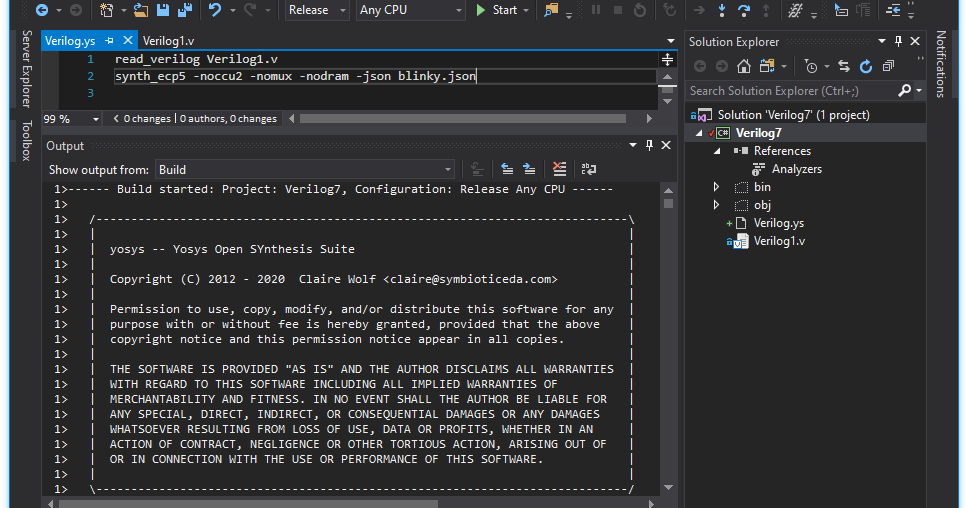
Task: Open the Server Explorer side tab
Action: point(26,68)
